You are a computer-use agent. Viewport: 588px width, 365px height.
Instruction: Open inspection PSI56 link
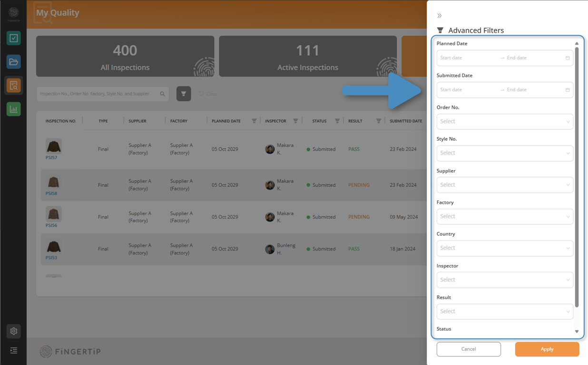tap(51, 226)
